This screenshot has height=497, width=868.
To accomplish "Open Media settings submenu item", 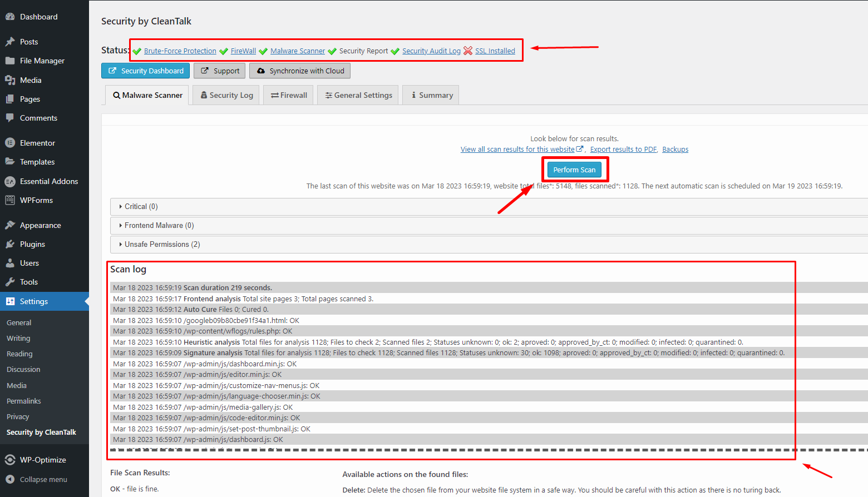I will [17, 385].
